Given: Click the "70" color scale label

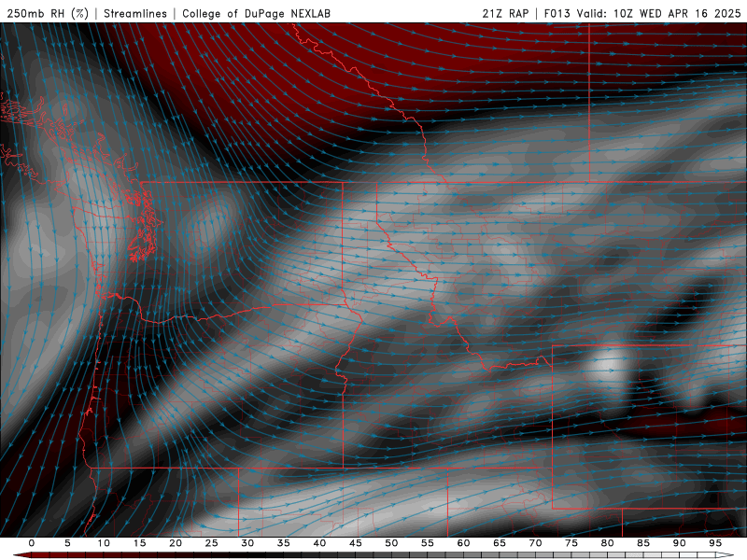Looking at the screenshot, I should 535,543.
